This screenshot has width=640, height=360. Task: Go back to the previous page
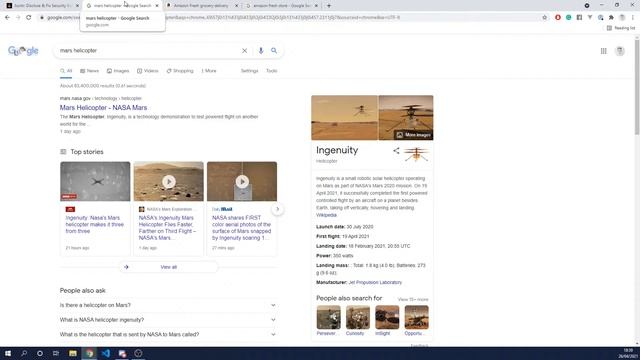pos(7,18)
